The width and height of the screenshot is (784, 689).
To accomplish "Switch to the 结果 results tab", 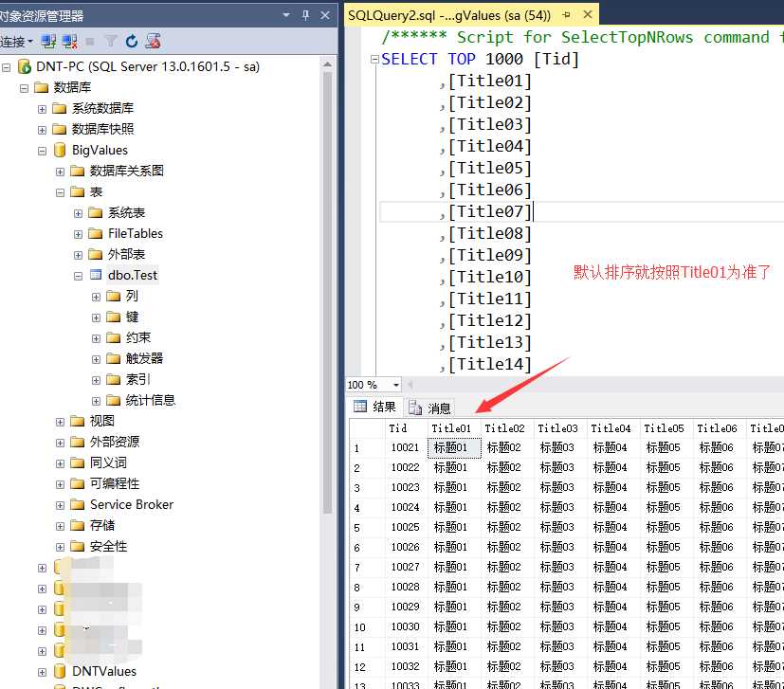I will pyautogui.click(x=375, y=407).
